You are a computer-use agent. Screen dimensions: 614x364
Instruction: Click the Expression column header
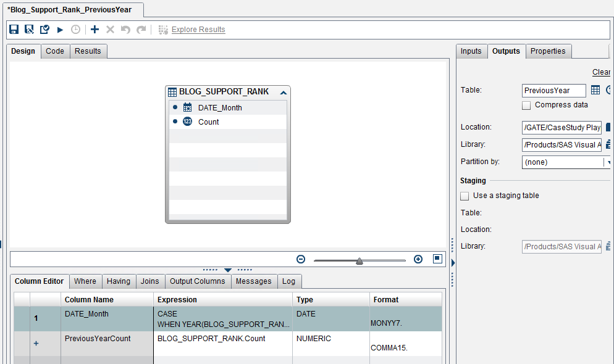coord(223,299)
